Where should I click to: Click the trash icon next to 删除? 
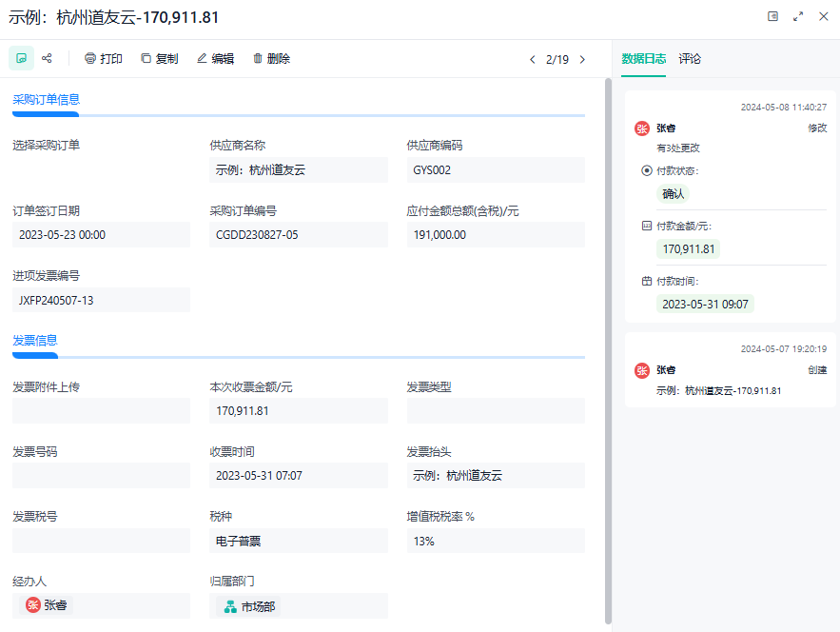click(258, 58)
